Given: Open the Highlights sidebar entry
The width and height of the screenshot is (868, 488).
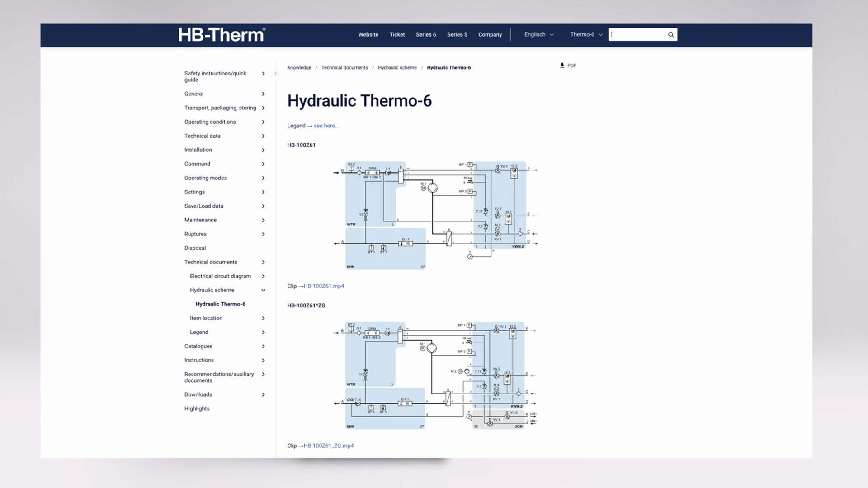Looking at the screenshot, I should coord(197,408).
